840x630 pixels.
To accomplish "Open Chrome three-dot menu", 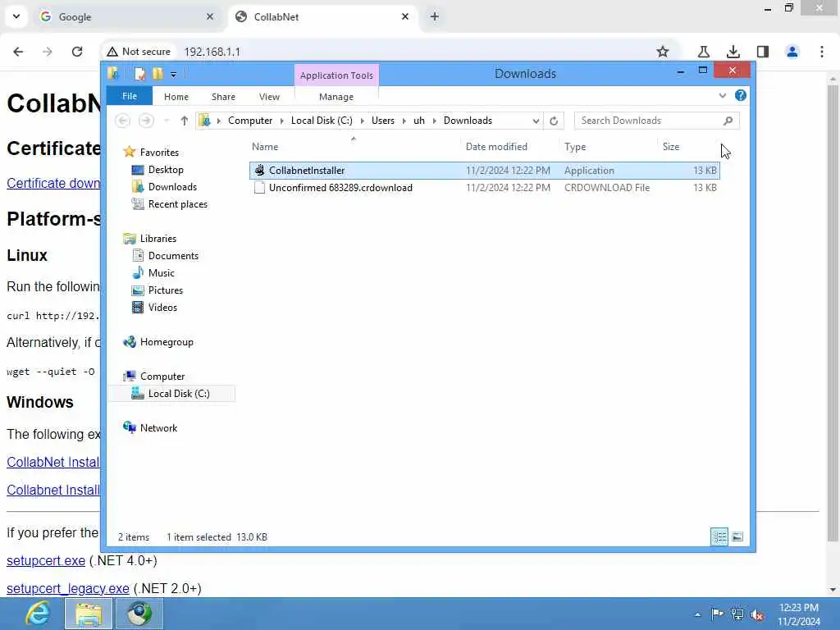I will tap(822, 52).
